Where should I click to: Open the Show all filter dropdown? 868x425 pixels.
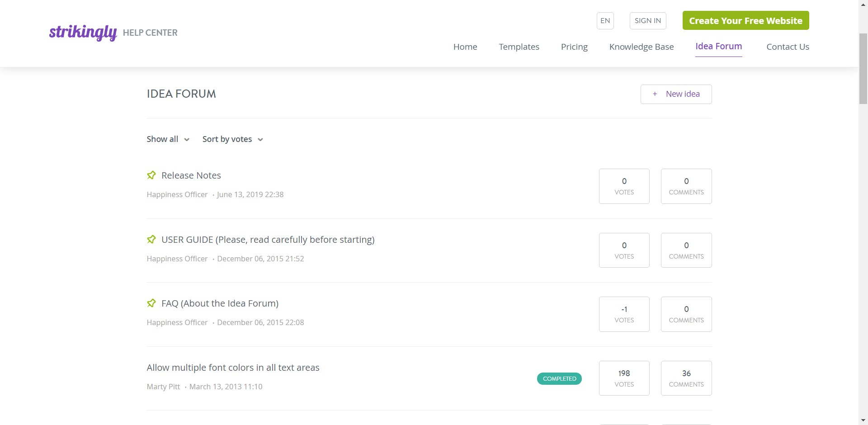[167, 139]
